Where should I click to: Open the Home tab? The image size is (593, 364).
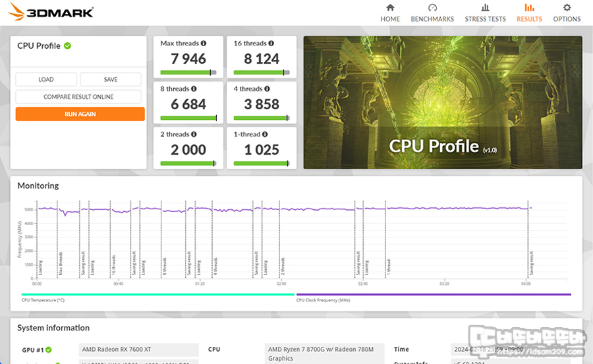click(390, 13)
